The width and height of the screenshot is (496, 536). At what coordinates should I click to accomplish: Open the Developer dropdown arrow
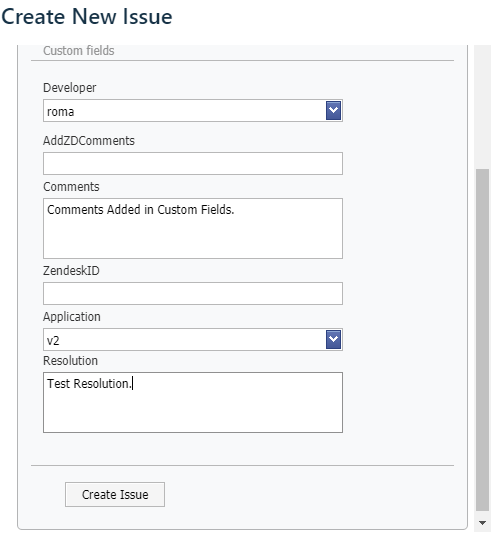tap(333, 110)
